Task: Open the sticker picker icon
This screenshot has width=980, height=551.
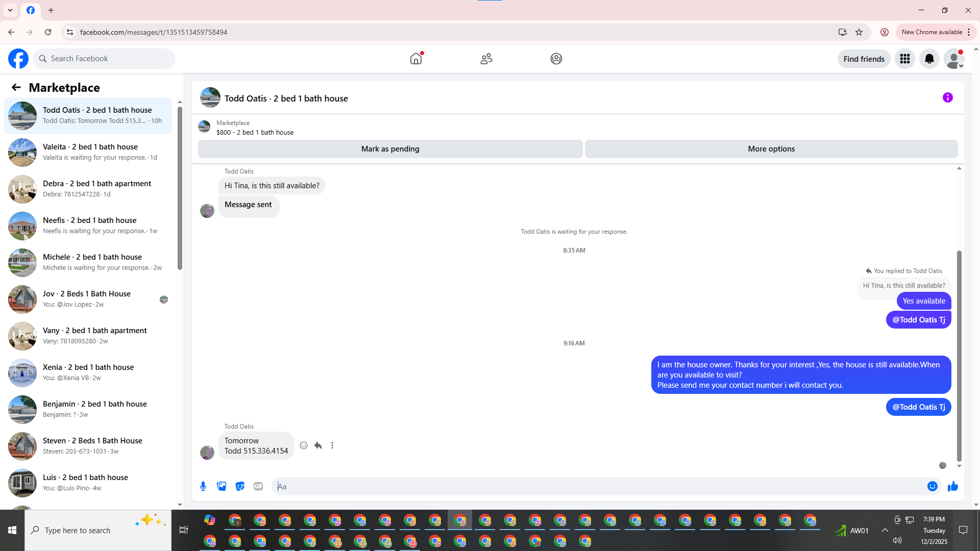Action: pyautogui.click(x=240, y=486)
